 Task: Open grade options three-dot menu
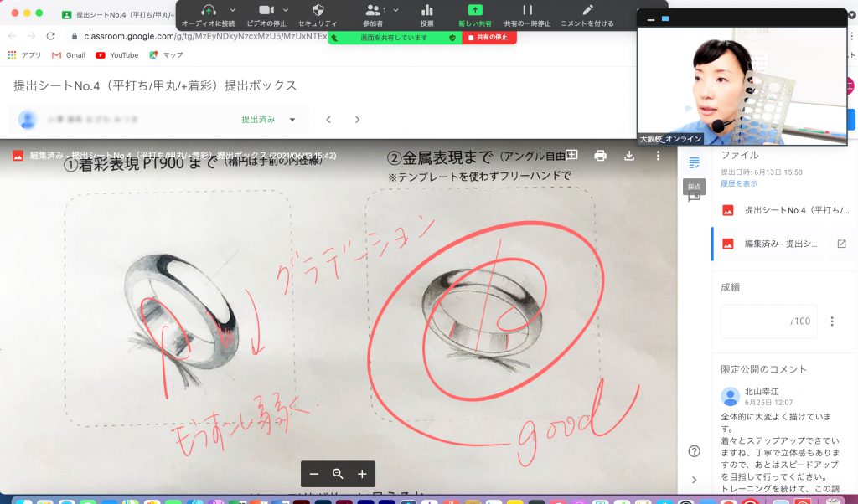pyautogui.click(x=832, y=321)
